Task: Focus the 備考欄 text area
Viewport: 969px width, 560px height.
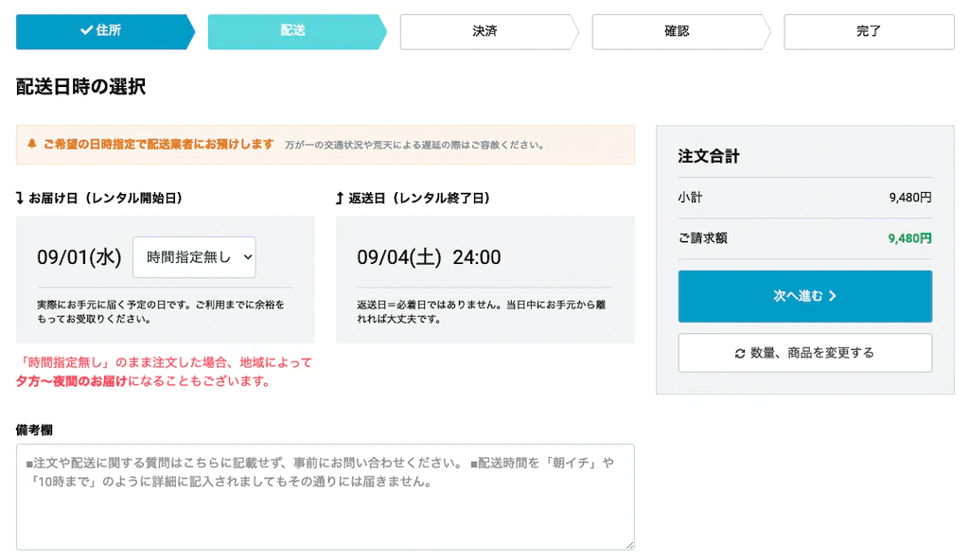Action: pos(325,497)
